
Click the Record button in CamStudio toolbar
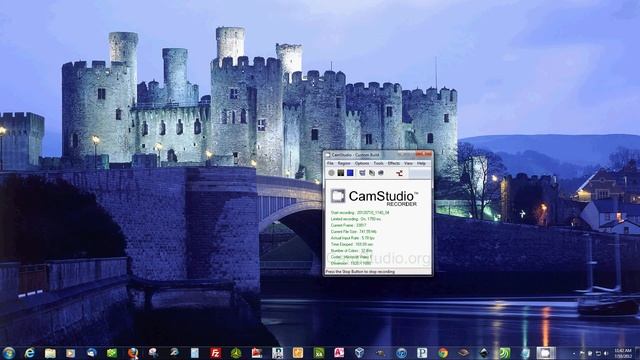(331, 173)
